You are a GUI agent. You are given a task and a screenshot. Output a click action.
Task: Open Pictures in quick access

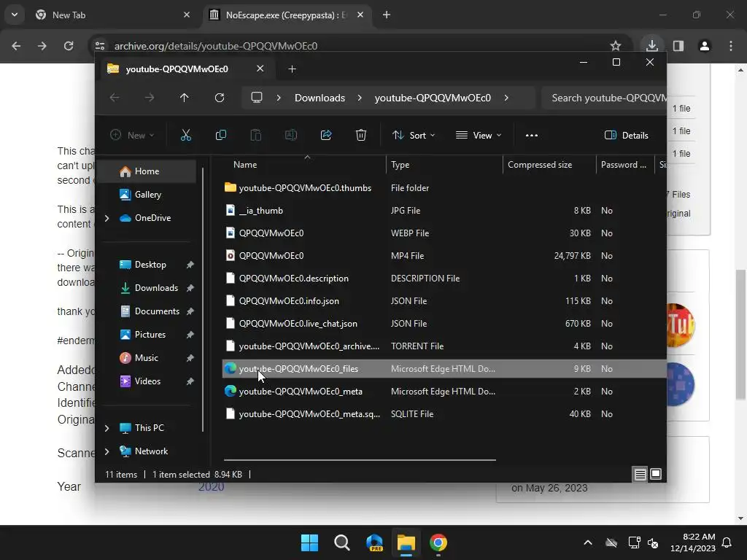click(x=150, y=334)
